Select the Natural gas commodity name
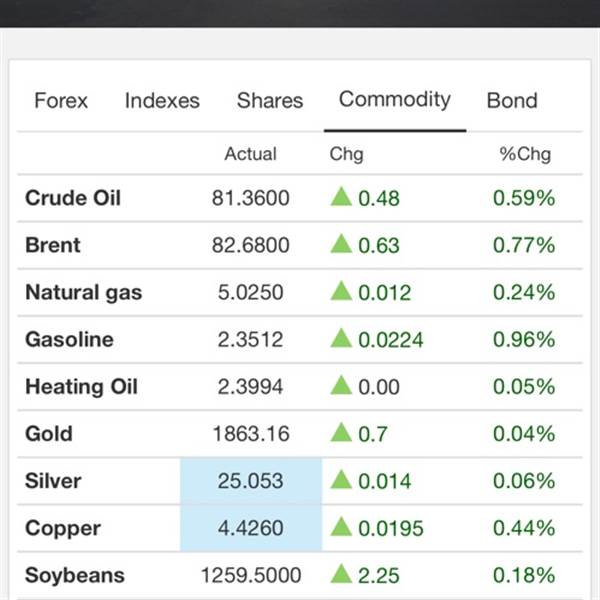Viewport: 600px width, 600px height. pos(83,293)
